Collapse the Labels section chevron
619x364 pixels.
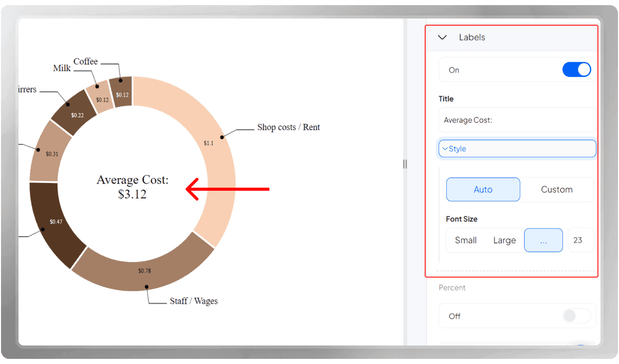(x=442, y=38)
